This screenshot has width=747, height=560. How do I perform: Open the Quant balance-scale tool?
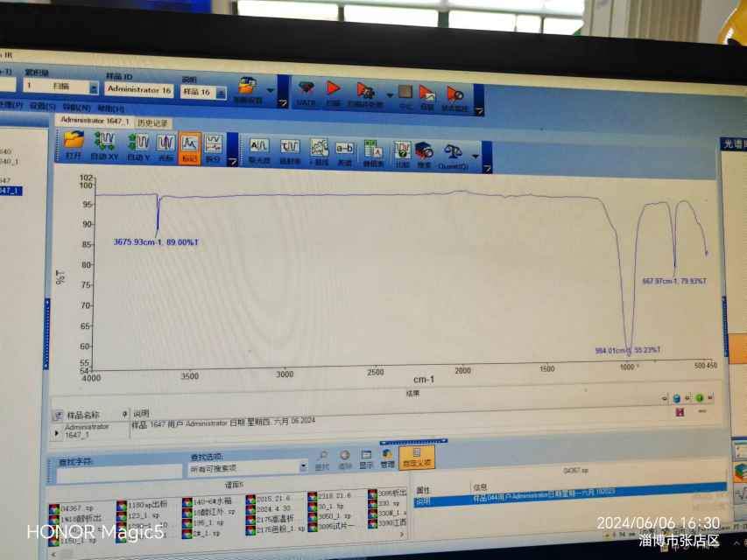(453, 151)
